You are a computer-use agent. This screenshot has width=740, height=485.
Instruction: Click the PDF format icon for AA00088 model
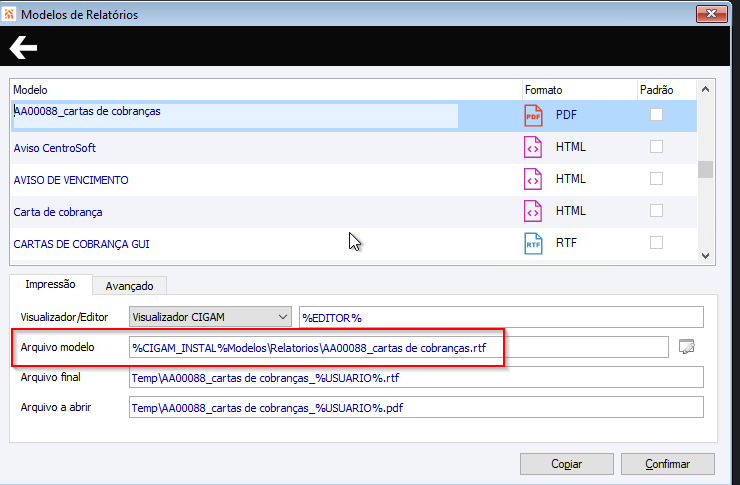[533, 115]
